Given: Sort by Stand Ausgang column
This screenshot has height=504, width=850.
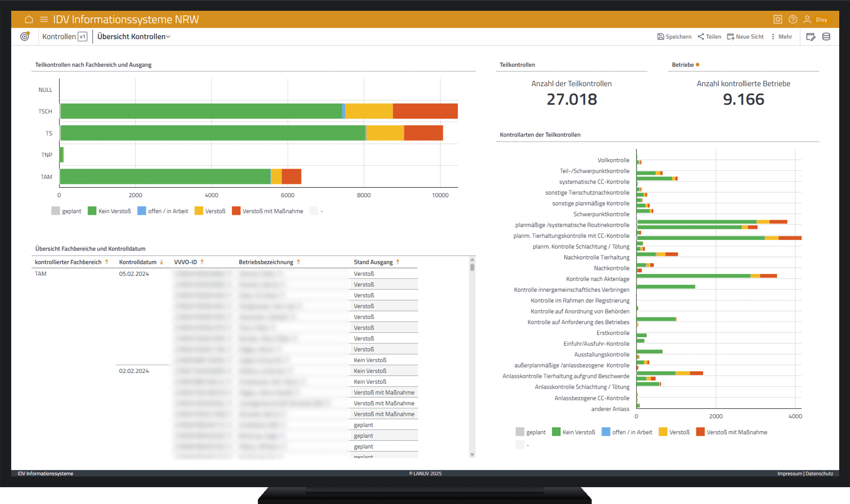Looking at the screenshot, I should [x=398, y=262].
